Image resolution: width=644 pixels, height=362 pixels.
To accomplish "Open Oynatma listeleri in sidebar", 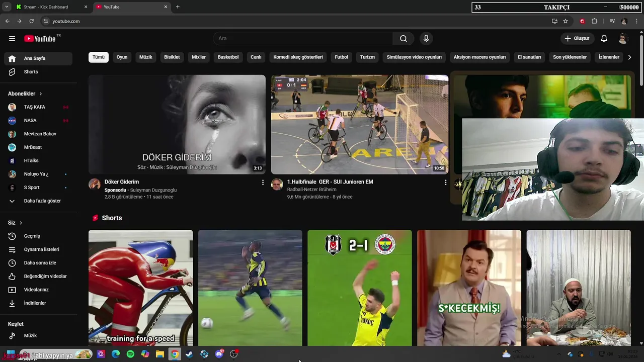I will pos(38,249).
